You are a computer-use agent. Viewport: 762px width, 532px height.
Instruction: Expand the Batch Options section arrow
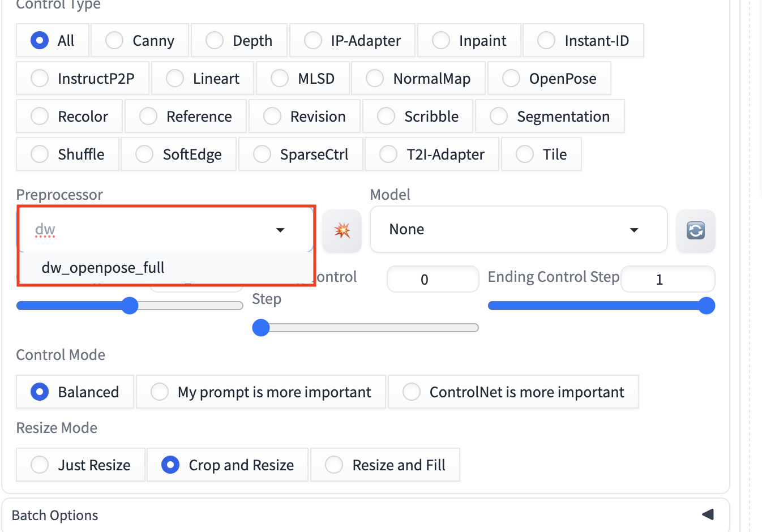click(708, 514)
